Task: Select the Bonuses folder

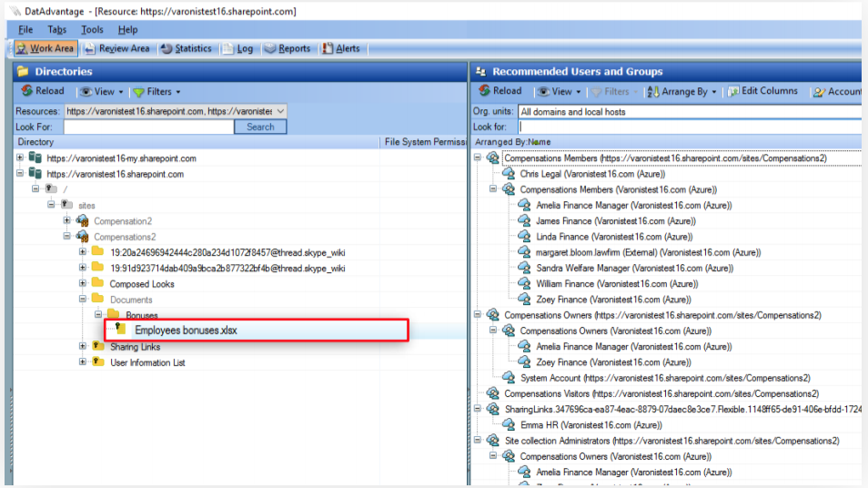Action: (142, 315)
